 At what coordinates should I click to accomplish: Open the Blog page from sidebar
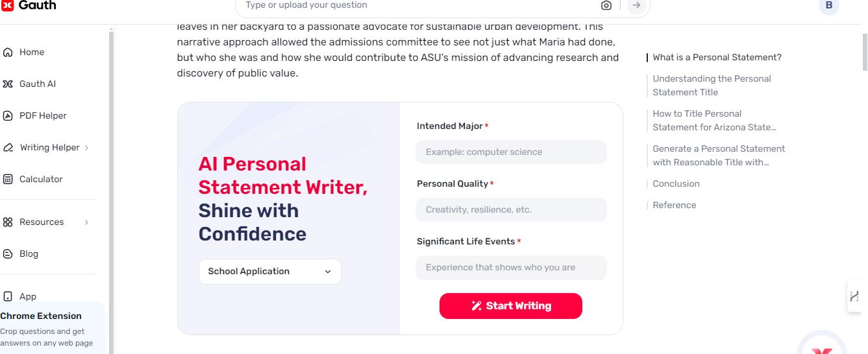tap(28, 254)
